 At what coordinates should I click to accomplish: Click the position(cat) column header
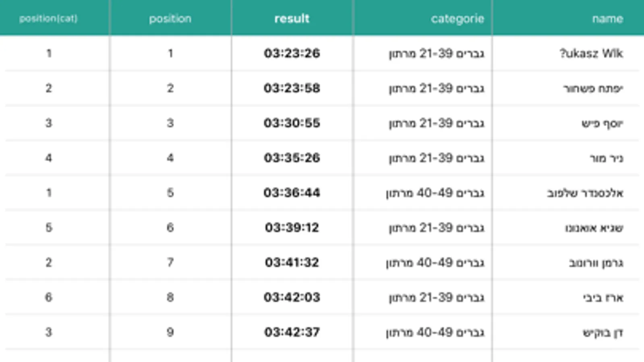pos(48,19)
